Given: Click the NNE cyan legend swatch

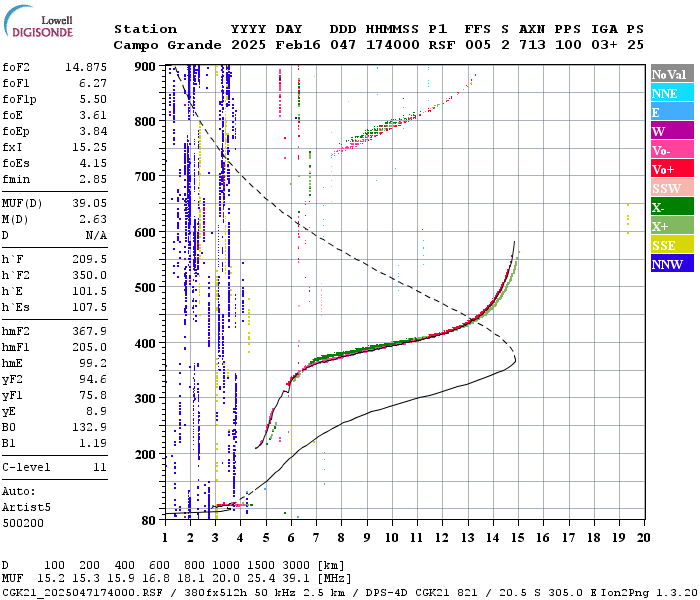Looking at the screenshot, I should pyautogui.click(x=672, y=93).
